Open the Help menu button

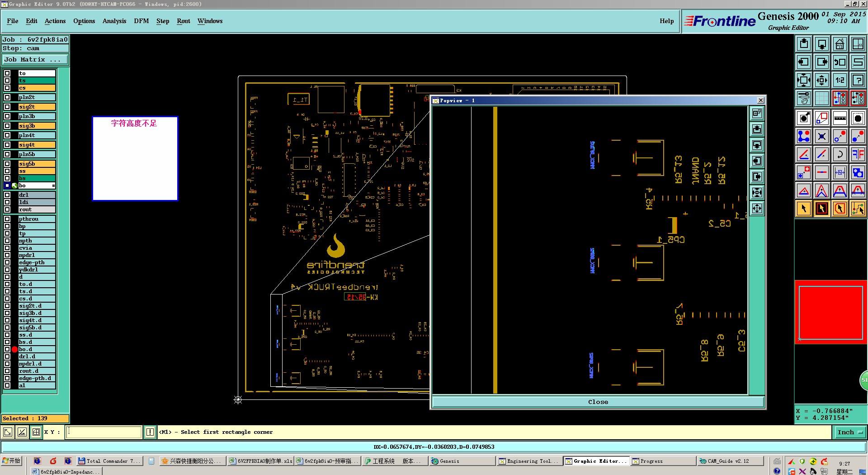tap(666, 21)
